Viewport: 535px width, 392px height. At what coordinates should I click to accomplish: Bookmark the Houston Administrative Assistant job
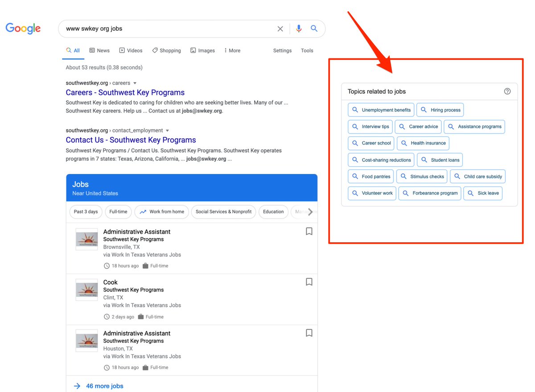coord(309,333)
